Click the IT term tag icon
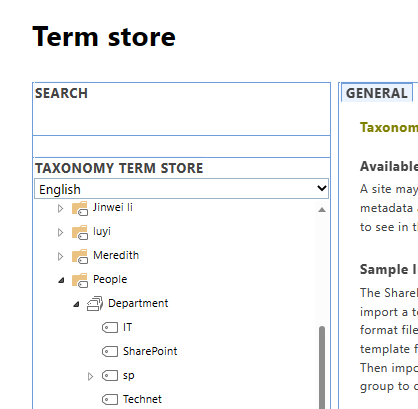The height and width of the screenshot is (409, 418). coord(110,328)
